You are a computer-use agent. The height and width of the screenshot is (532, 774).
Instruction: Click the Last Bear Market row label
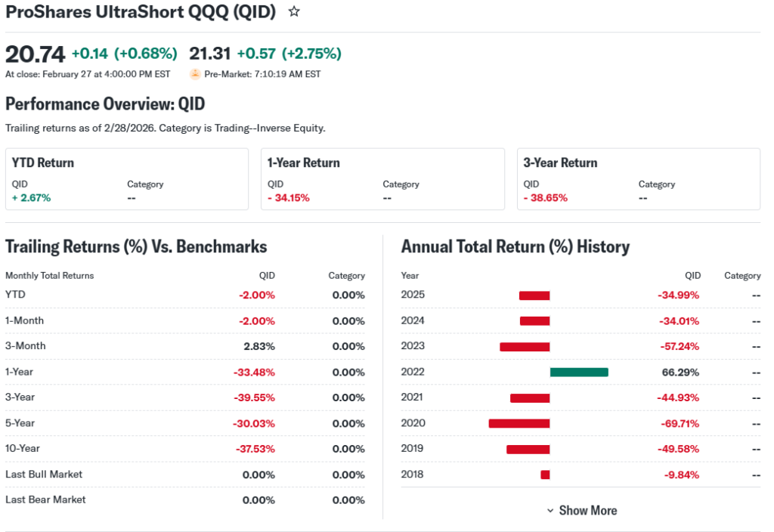45,500
